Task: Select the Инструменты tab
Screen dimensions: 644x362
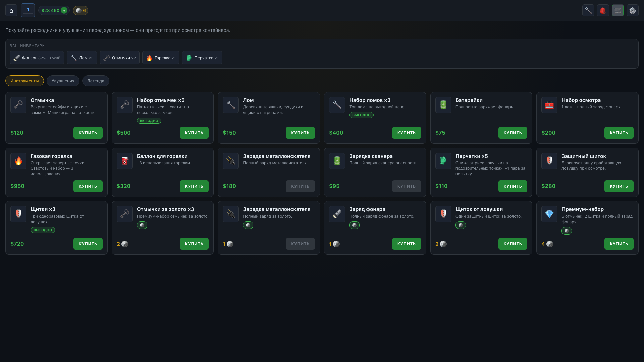Action: click(24, 81)
